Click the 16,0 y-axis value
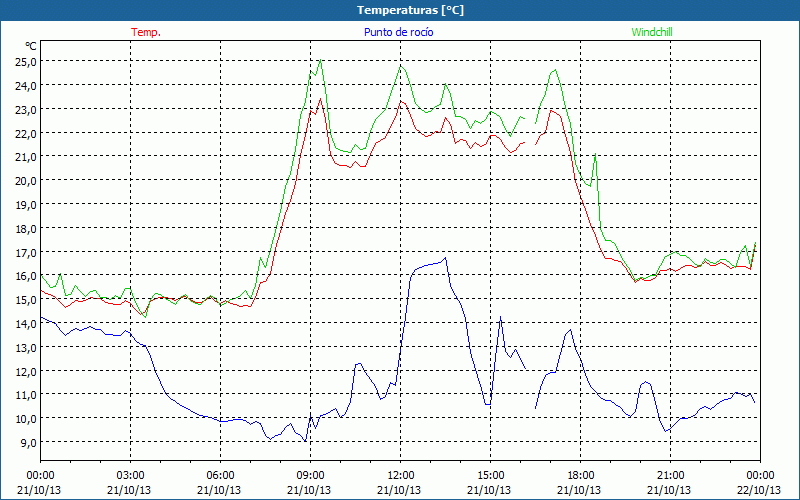Screen dimensions: 800x500 click(27, 276)
